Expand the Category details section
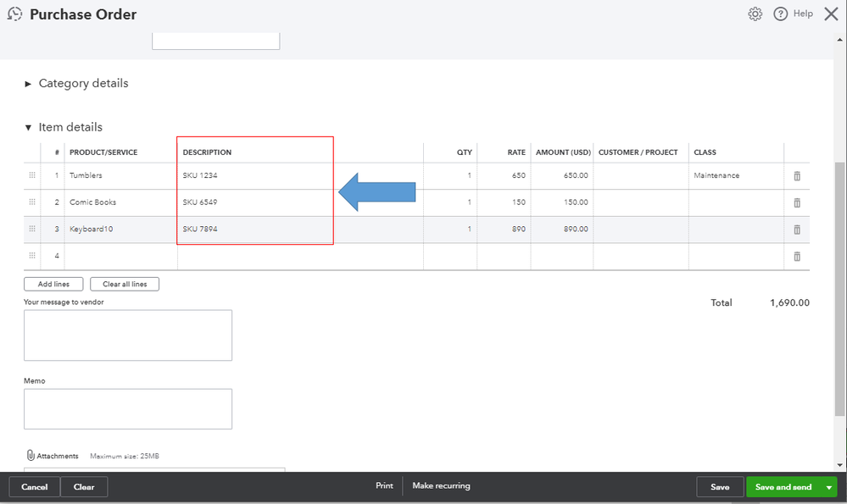 click(x=28, y=84)
